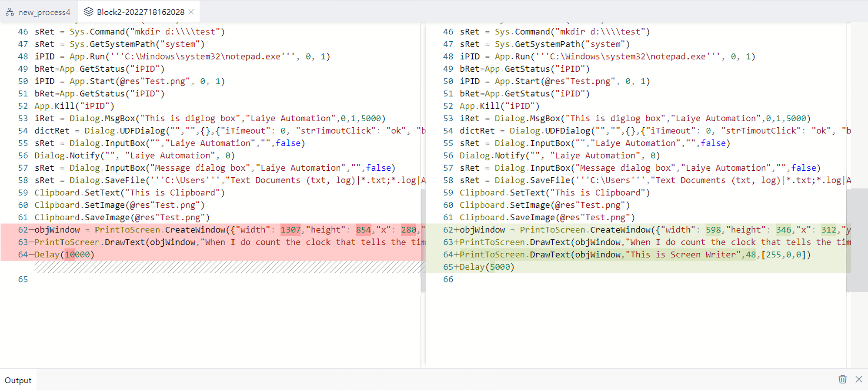868x391 pixels.
Task: Click height value 854 in left pane
Action: tap(364, 230)
